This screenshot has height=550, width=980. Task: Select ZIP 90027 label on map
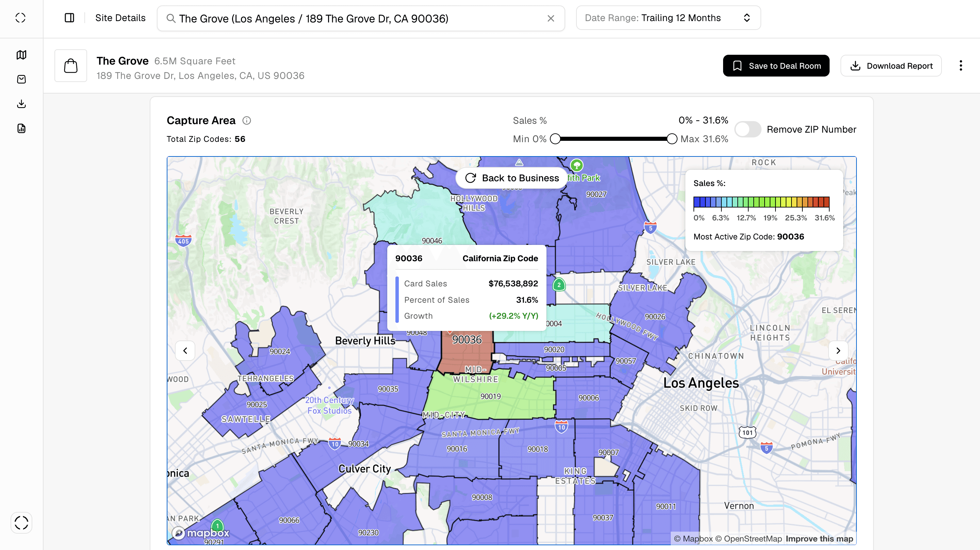click(x=596, y=194)
